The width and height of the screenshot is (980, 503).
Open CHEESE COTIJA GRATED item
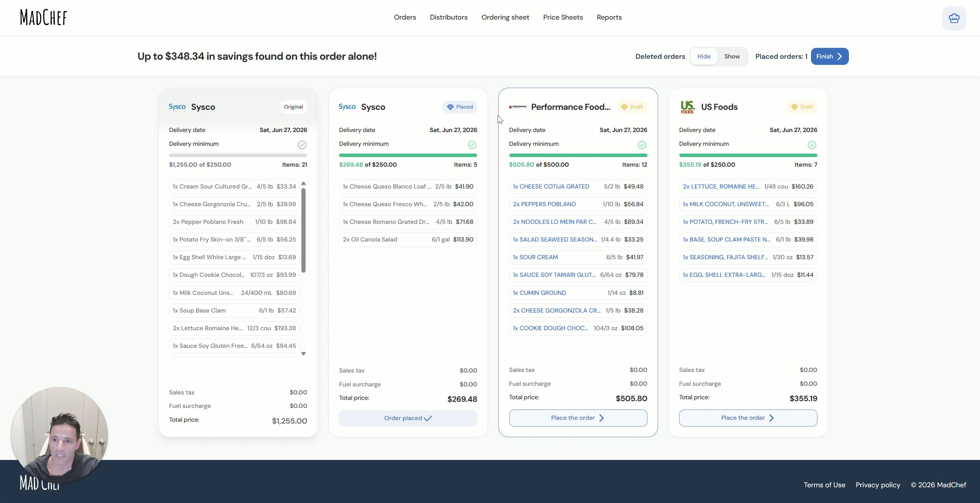tap(578, 186)
